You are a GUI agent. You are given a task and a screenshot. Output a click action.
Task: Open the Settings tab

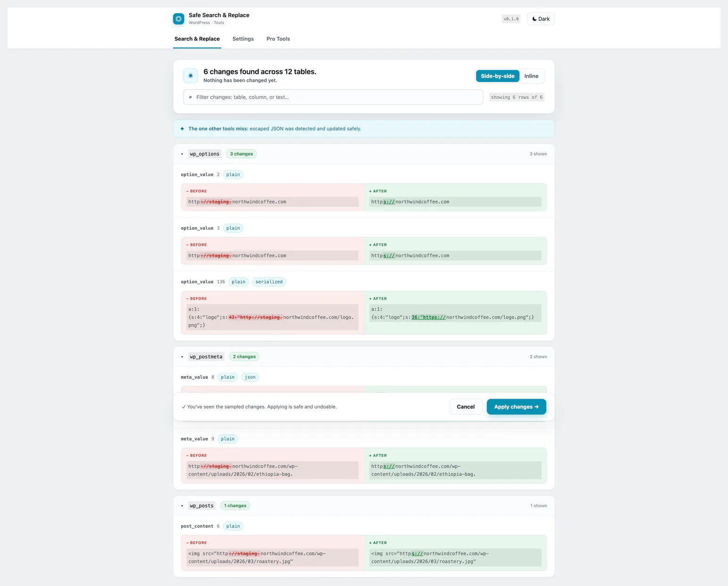[243, 39]
